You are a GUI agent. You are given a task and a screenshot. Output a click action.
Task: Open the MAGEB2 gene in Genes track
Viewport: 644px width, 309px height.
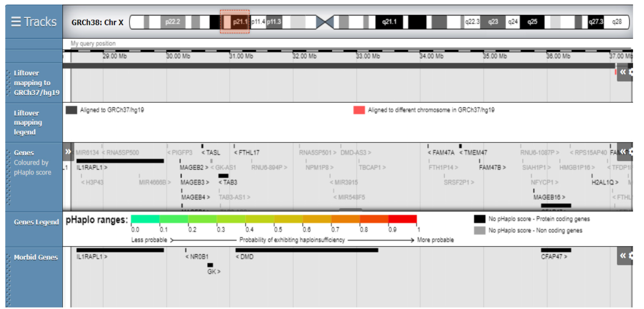coord(194,167)
